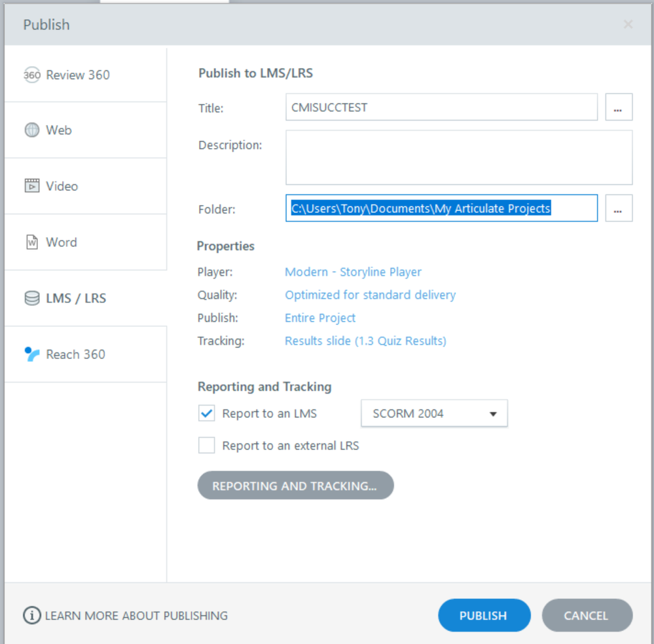The height and width of the screenshot is (644, 654).
Task: Change Tracking Results slide option
Action: click(365, 341)
